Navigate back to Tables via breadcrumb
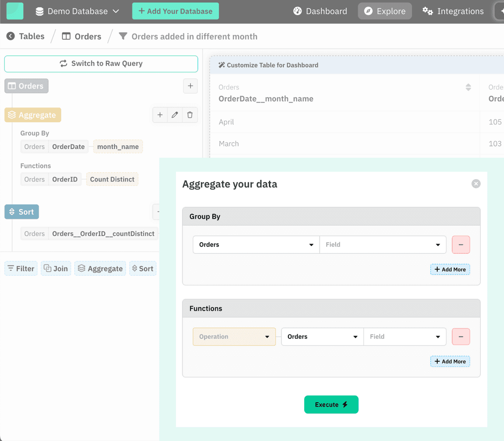Viewport: 504px width, 441px height. pos(26,36)
